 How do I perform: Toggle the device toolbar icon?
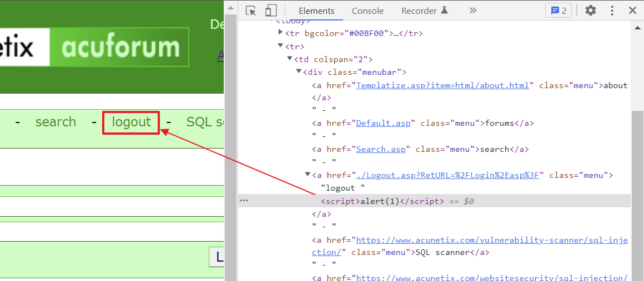[271, 11]
